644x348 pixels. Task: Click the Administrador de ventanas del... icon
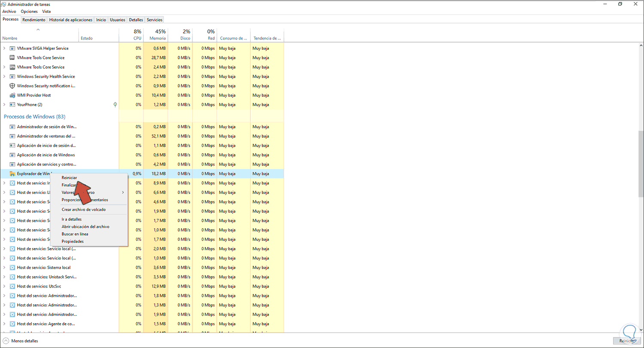pos(12,136)
